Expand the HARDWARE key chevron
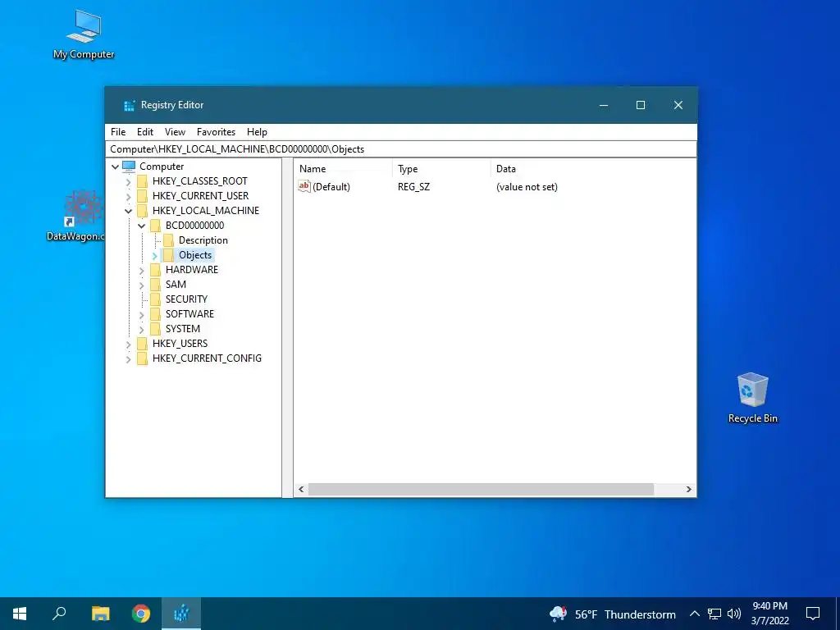This screenshot has width=840, height=630. 141,271
